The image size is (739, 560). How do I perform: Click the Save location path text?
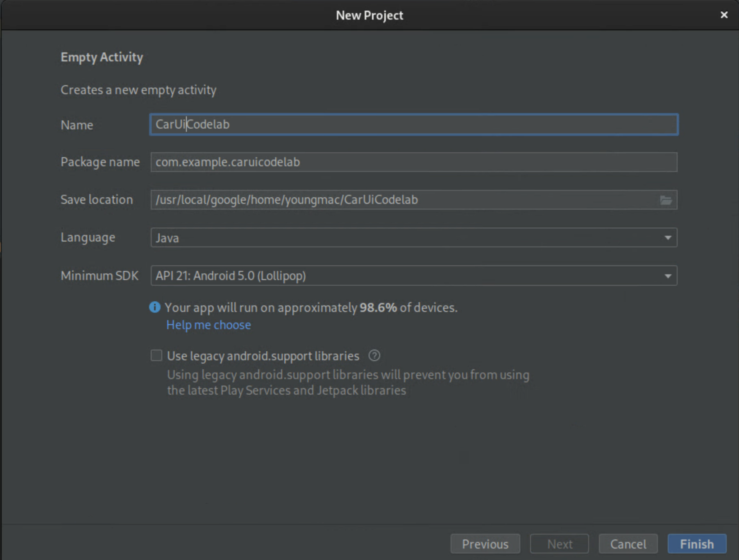click(287, 200)
